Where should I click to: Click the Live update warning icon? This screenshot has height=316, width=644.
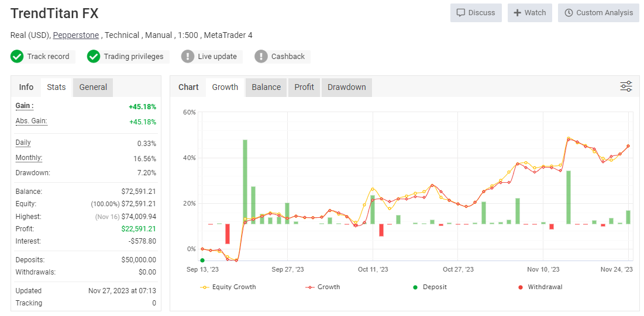188,57
